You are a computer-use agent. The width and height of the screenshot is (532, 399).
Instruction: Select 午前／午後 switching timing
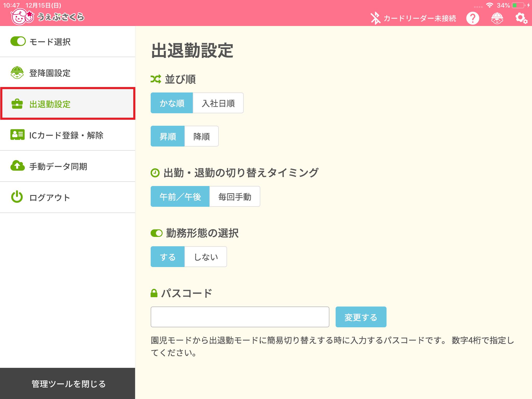[180, 196]
